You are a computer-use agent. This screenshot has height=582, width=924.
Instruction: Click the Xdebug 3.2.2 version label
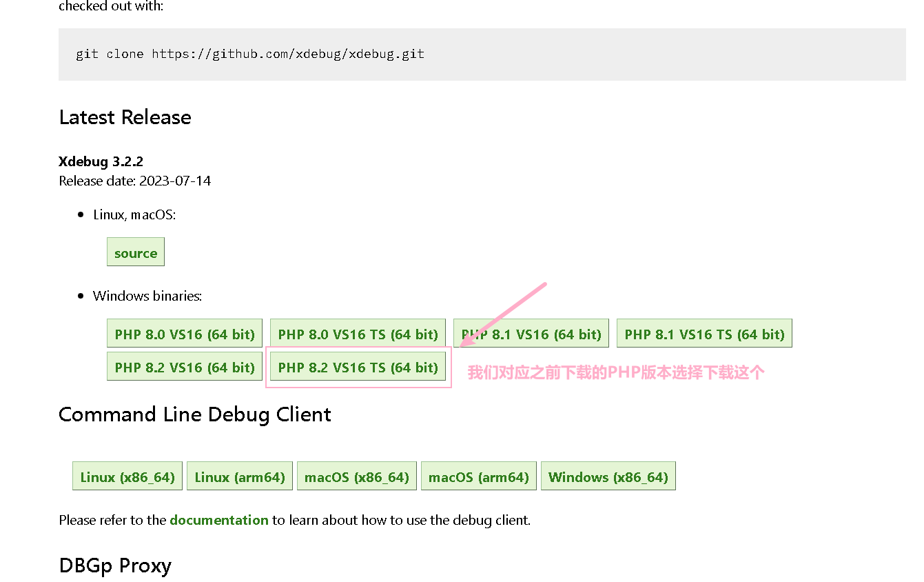[101, 161]
